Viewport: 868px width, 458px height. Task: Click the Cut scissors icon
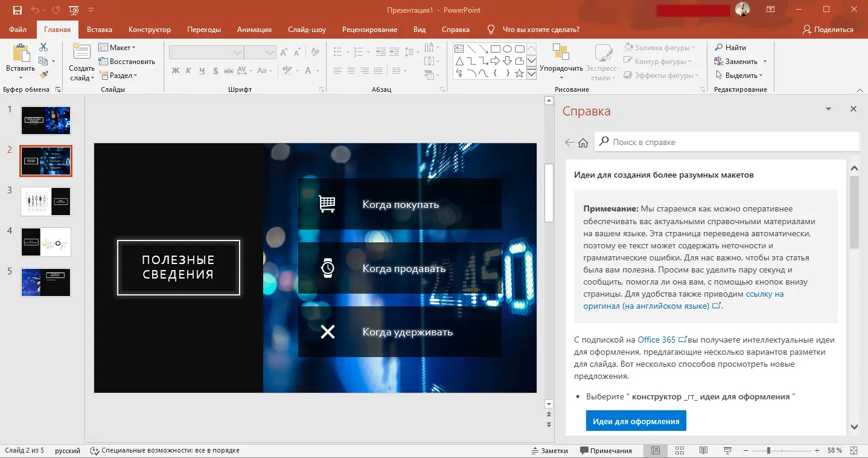click(x=43, y=47)
